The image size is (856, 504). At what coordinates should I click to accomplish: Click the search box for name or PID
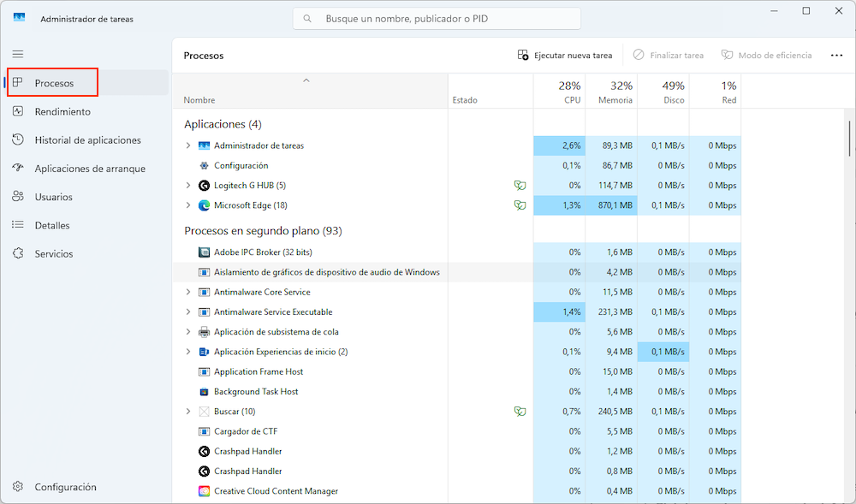[437, 19]
